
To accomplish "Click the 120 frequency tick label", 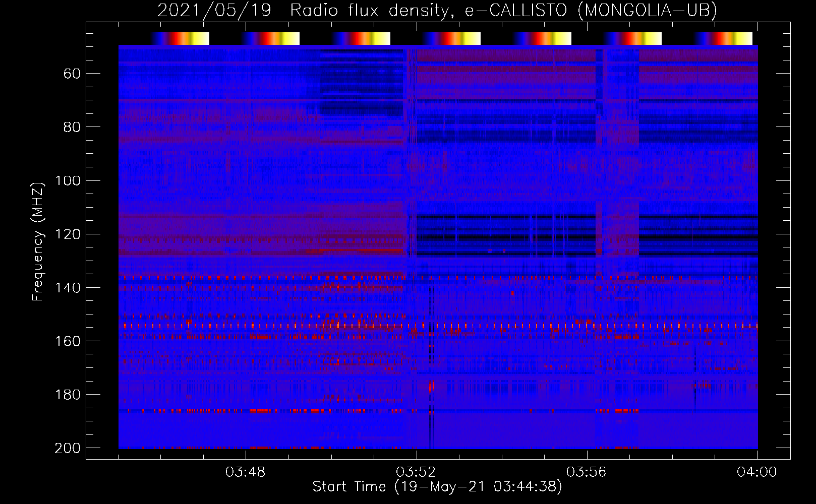I will [x=68, y=234].
